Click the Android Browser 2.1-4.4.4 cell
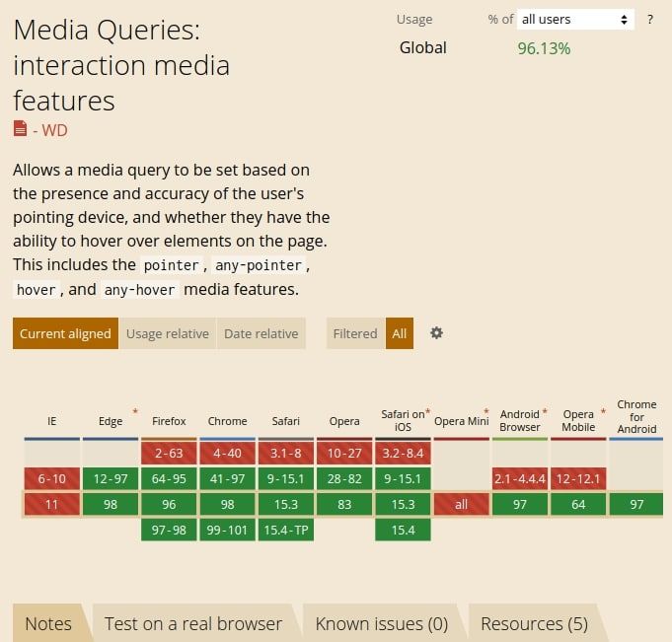 [520, 478]
